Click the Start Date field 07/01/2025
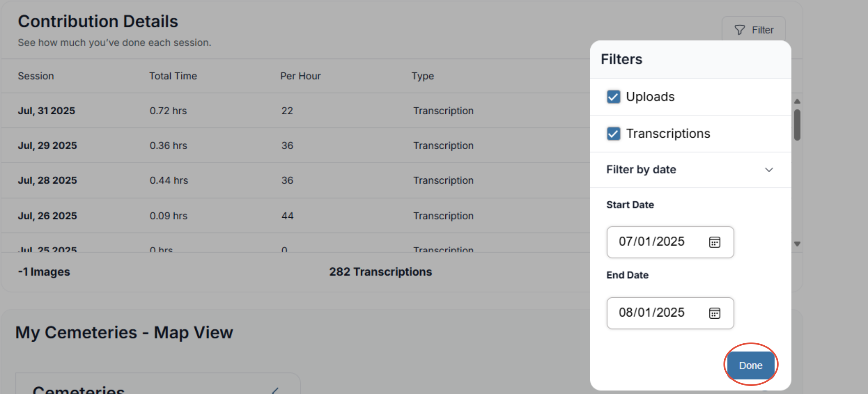The image size is (868, 394). click(x=670, y=242)
